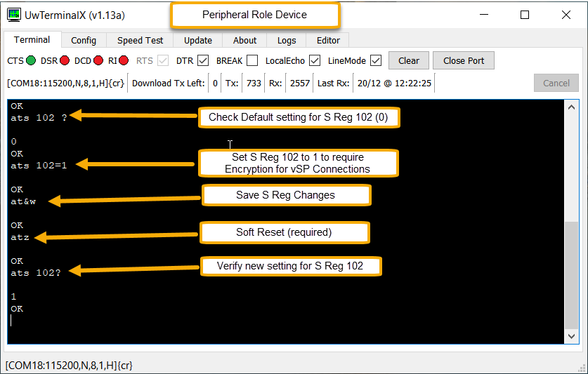This screenshot has width=588, height=374.
Task: Click the Tx count value 733
Action: coord(254,84)
